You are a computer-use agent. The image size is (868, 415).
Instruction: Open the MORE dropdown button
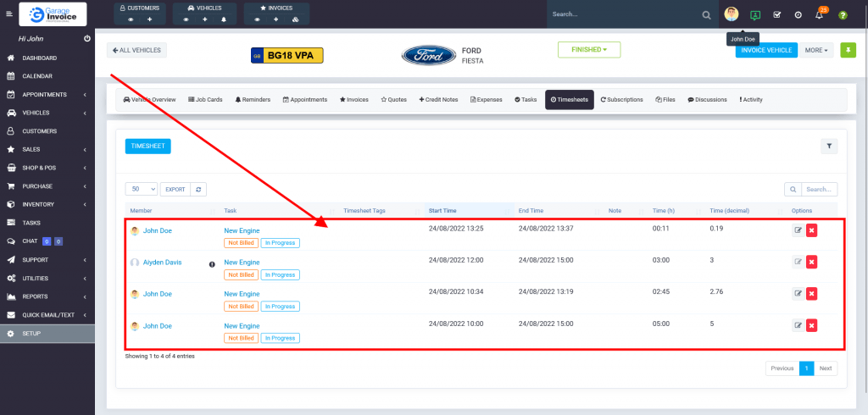816,50
